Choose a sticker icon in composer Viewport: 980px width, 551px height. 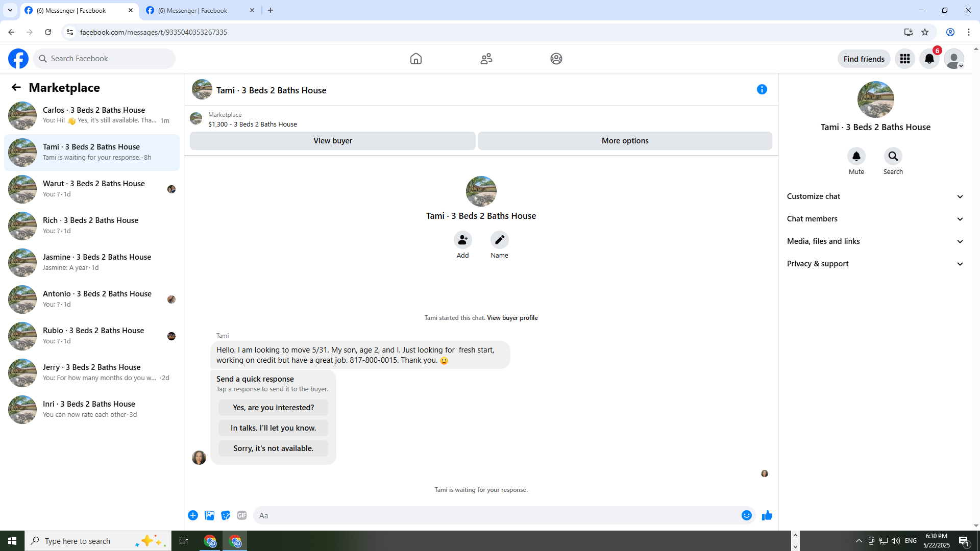pos(226,515)
